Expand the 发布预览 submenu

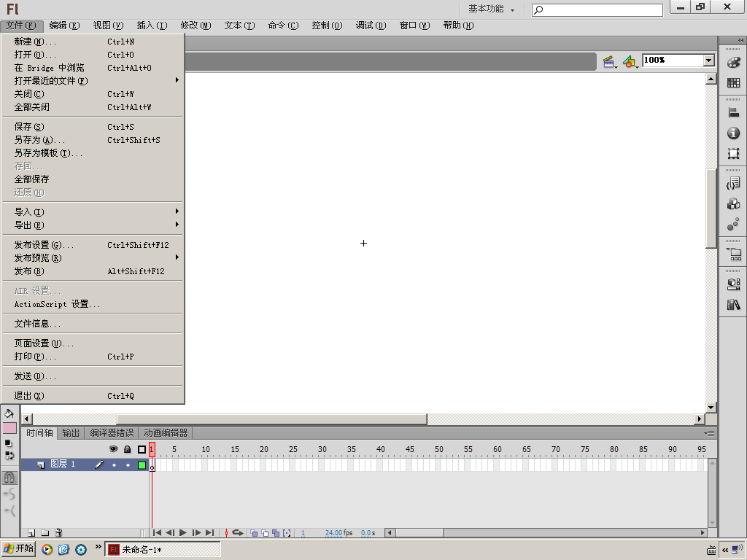93,258
